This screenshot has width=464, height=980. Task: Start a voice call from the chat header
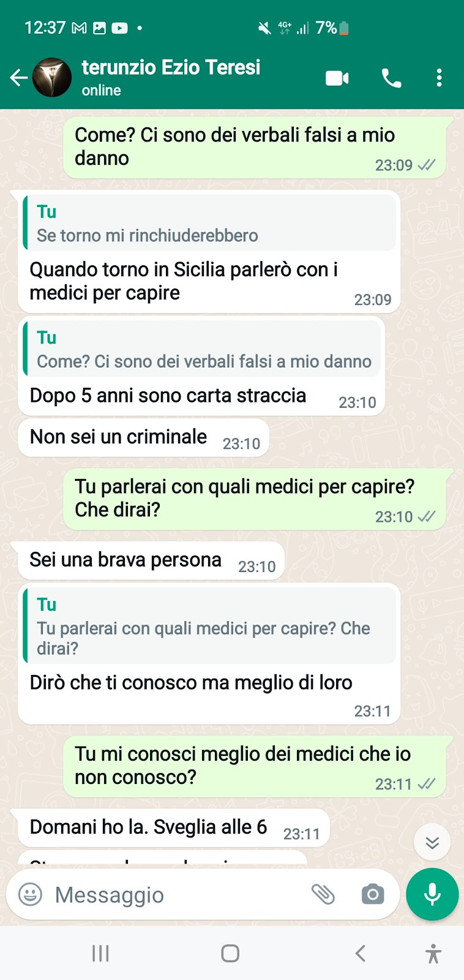(392, 78)
